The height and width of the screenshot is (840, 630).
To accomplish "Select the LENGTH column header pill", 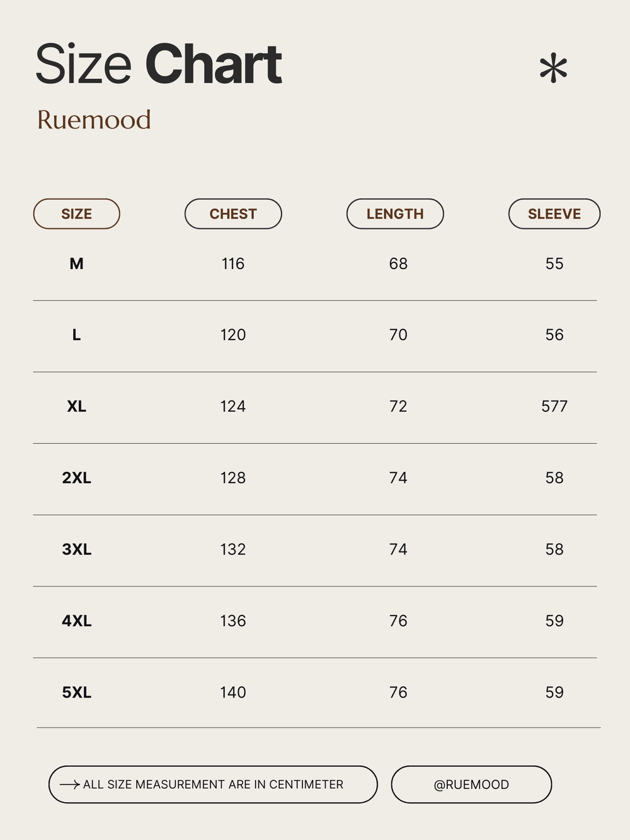I will coord(395,214).
